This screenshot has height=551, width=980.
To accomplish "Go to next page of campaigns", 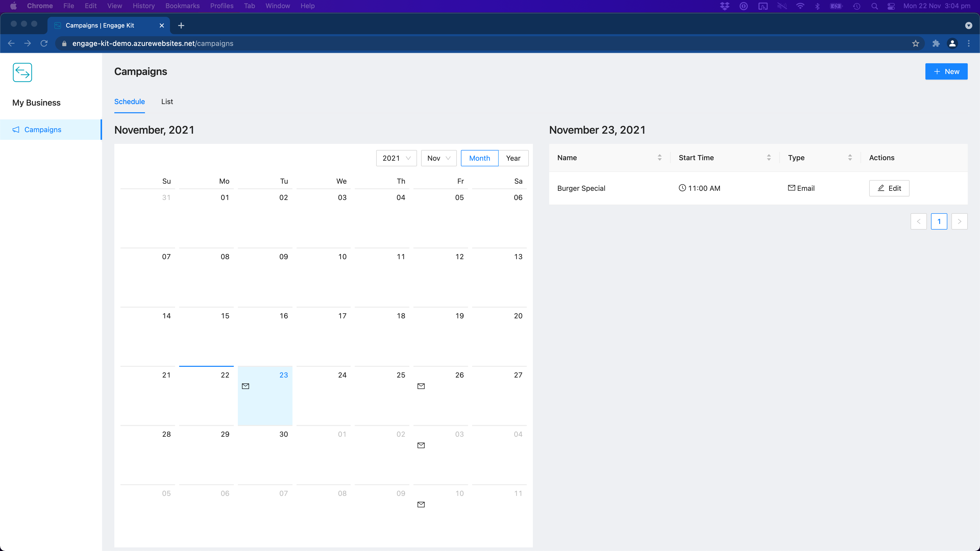I will point(959,221).
